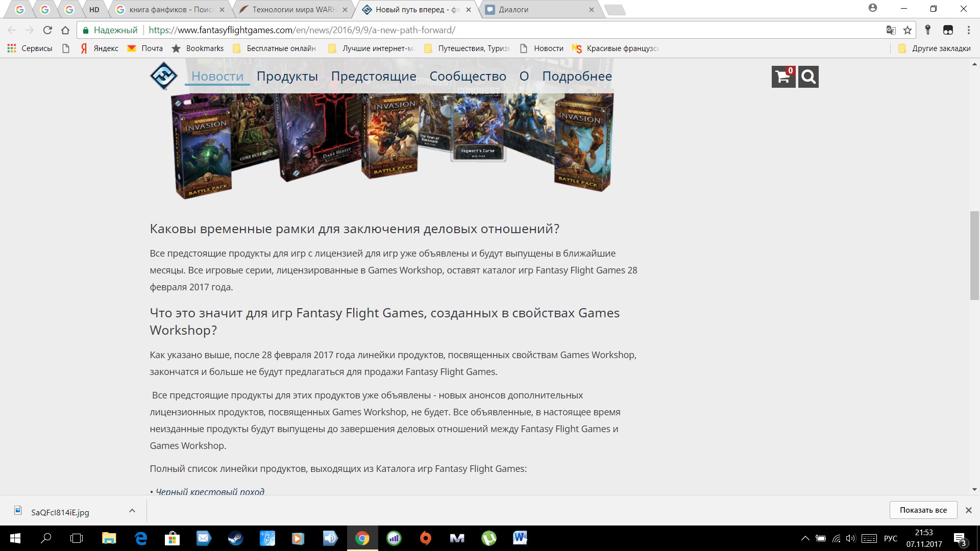
Task: Click the browser back arrow
Action: [x=12, y=30]
